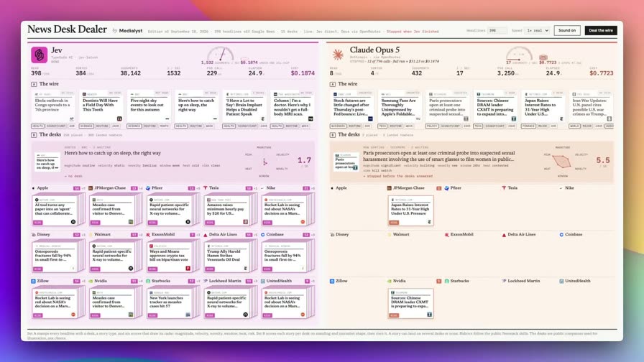Image resolution: width=644 pixels, height=362 pixels.
Task: Click the ExxonMobil desk icon in Jev panel
Action: point(148,235)
